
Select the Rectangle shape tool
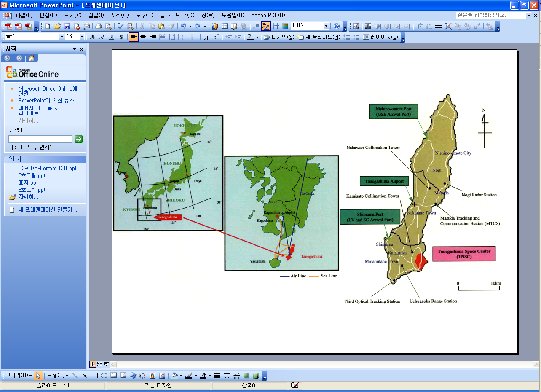pyautogui.click(x=94, y=376)
